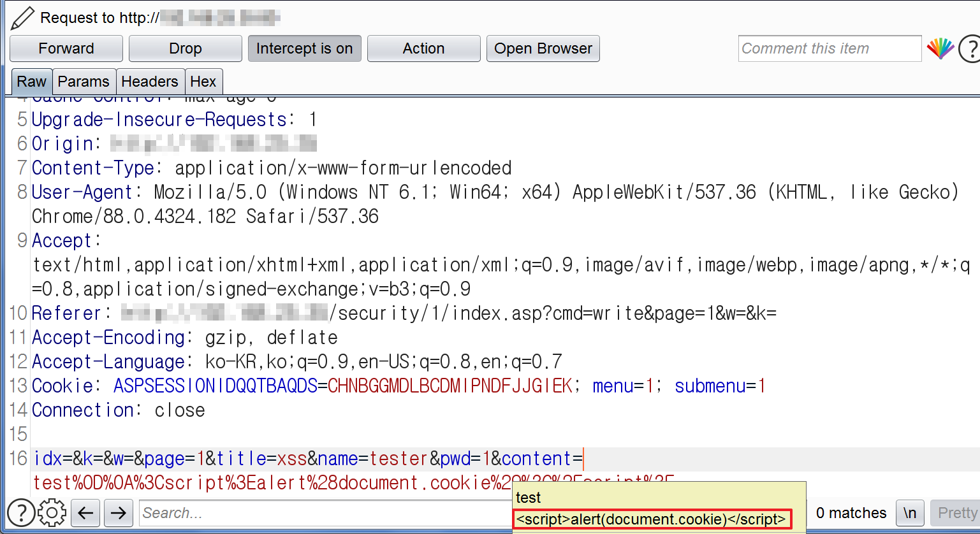Viewport: 980px width, 534px height.
Task: Click the Origin header name
Action: (x=66, y=144)
